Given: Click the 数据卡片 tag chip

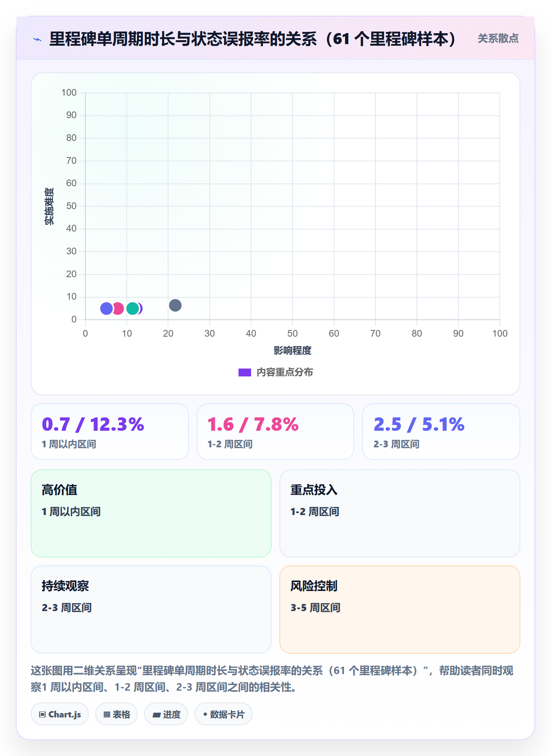Looking at the screenshot, I should pyautogui.click(x=224, y=714).
